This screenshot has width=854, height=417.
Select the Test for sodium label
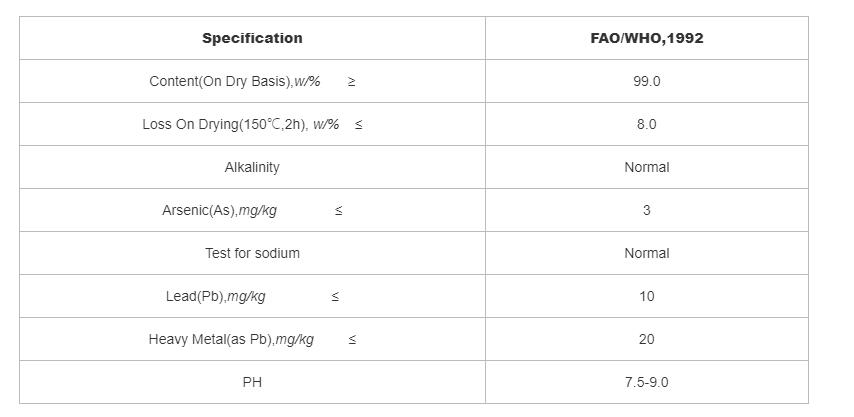(x=252, y=253)
